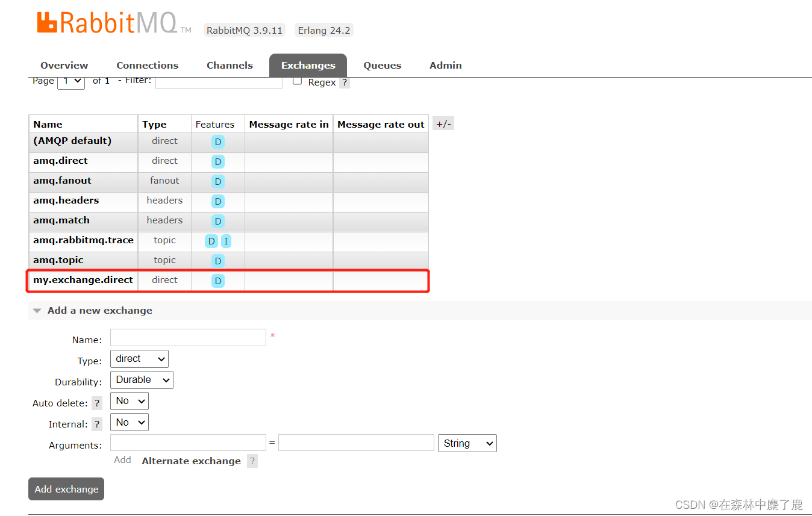Focus the Filter input field

tap(219, 81)
